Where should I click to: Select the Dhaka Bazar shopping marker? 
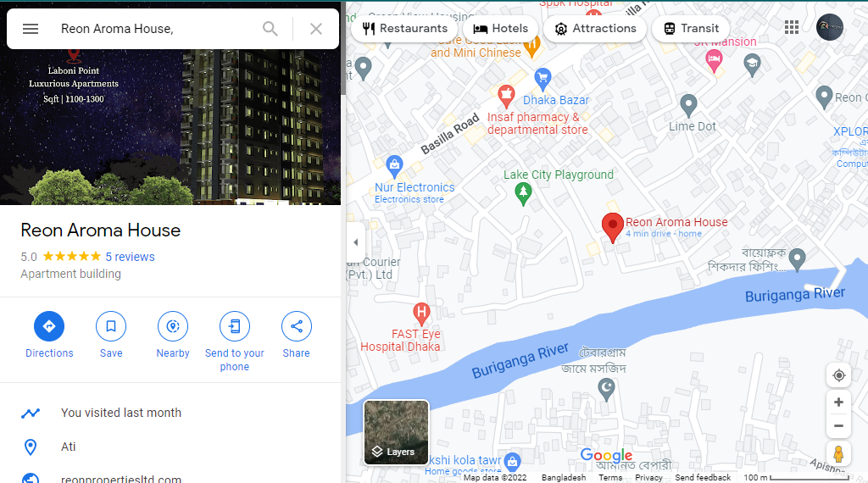click(542, 79)
